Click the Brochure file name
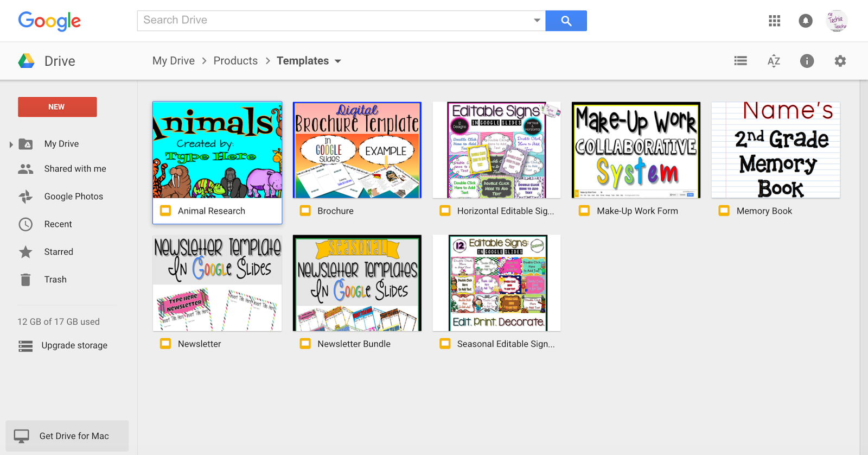Image resolution: width=868 pixels, height=455 pixels. (335, 211)
